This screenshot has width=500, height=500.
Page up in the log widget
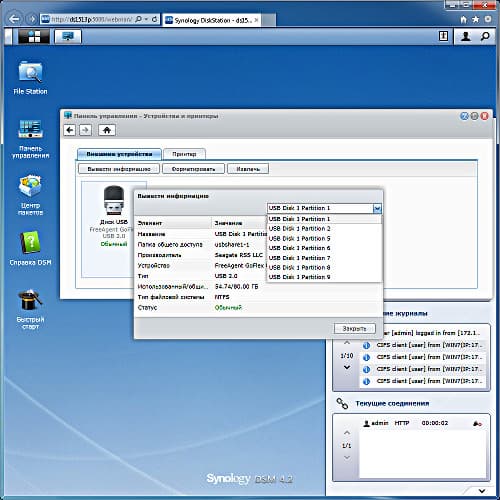click(347, 343)
